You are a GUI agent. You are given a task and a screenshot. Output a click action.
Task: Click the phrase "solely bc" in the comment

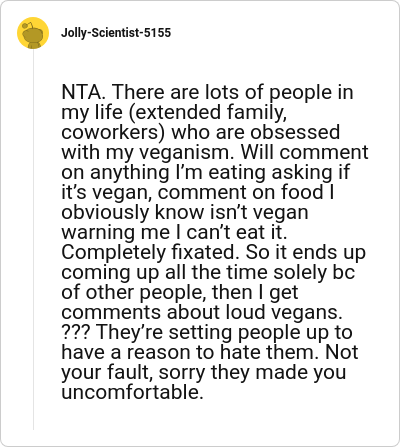pos(314,272)
